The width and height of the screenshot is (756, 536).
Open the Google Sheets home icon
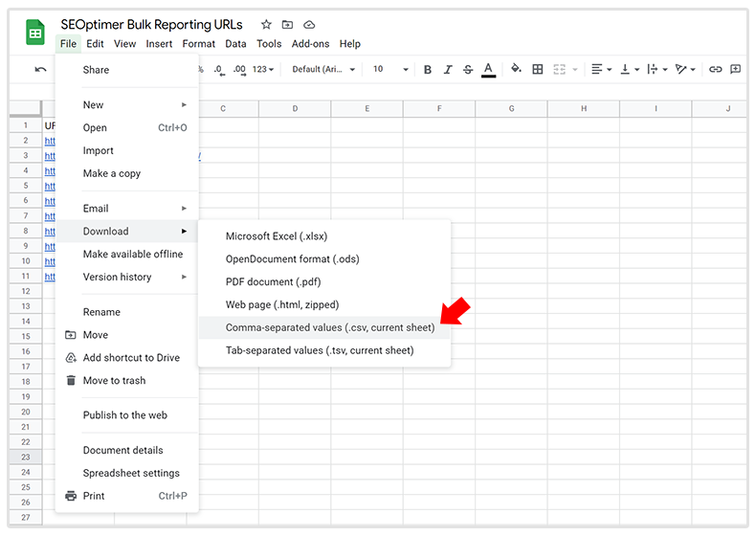coord(35,33)
